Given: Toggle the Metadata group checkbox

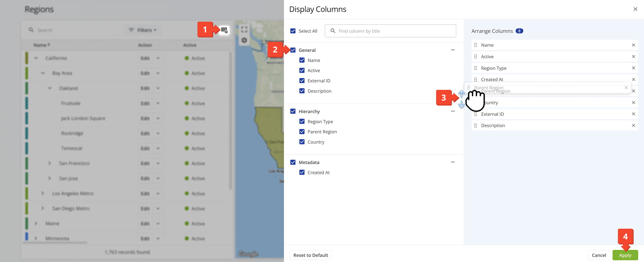Looking at the screenshot, I should coord(293,162).
